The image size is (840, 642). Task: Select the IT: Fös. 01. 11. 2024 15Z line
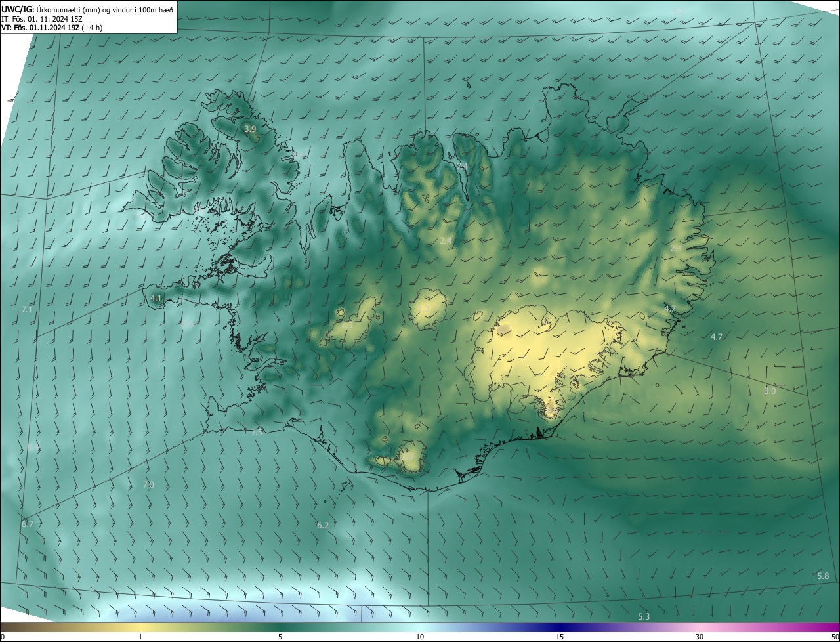(43, 18)
